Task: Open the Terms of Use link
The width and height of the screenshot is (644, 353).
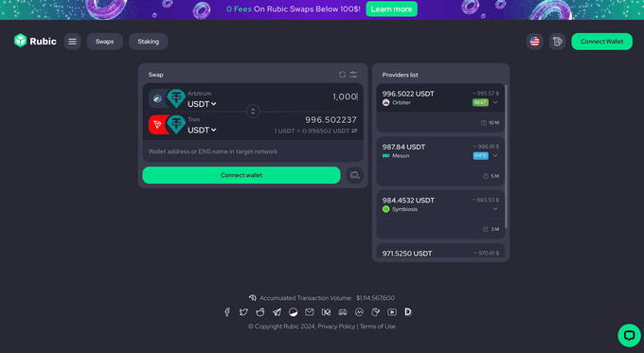Action: coord(378,327)
